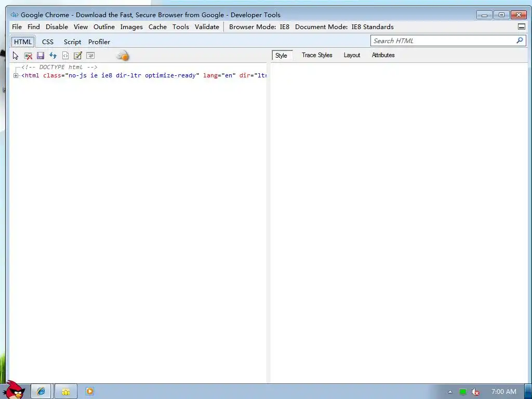Maximize the Developer Tools window
Screen dimensions: 532x399
pos(501,15)
